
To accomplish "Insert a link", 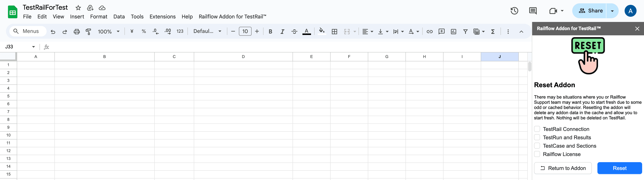I will tap(430, 31).
